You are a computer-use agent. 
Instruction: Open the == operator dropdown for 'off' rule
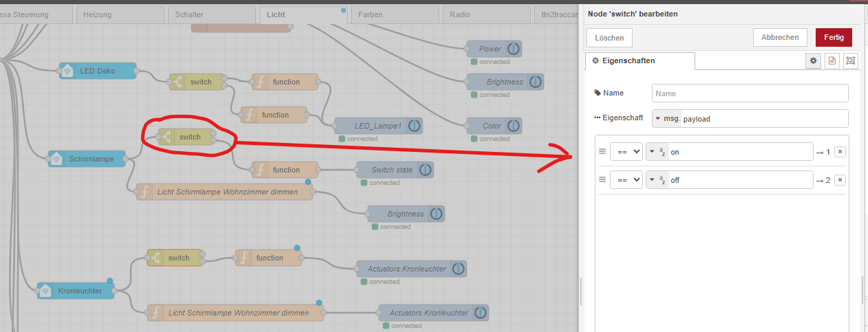(x=626, y=180)
